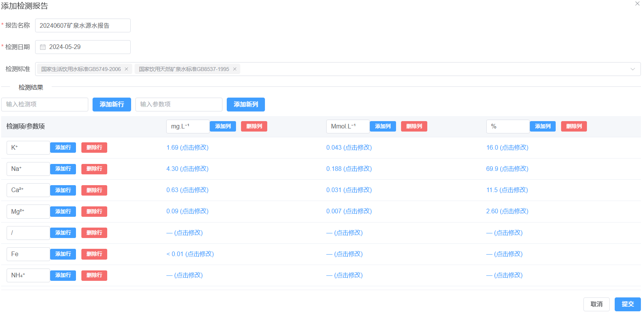Screen dimensions: 644x314
Task: Add a column after Mmol.L⁻¹
Action: 383,127
